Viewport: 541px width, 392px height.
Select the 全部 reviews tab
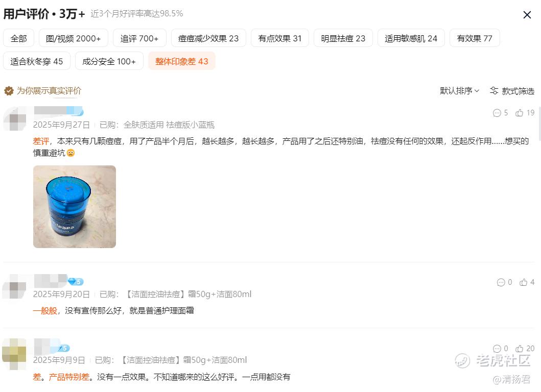click(x=18, y=38)
